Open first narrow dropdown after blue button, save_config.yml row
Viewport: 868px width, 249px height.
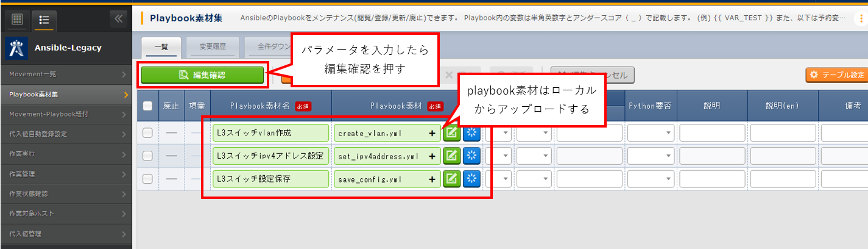(x=499, y=179)
